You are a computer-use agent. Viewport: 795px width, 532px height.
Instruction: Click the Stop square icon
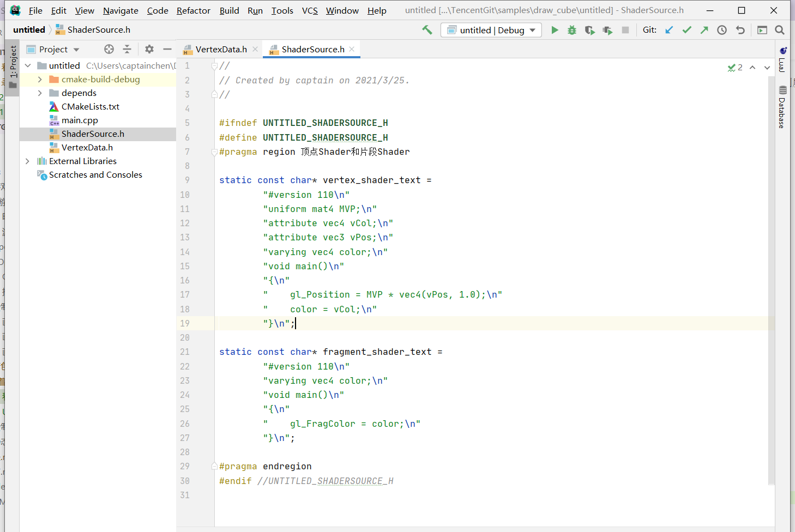click(x=625, y=30)
